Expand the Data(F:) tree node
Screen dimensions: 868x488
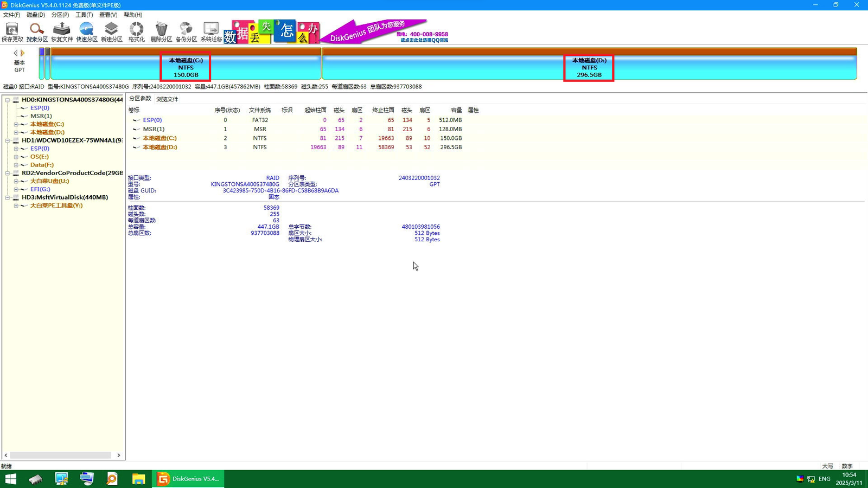click(x=16, y=165)
